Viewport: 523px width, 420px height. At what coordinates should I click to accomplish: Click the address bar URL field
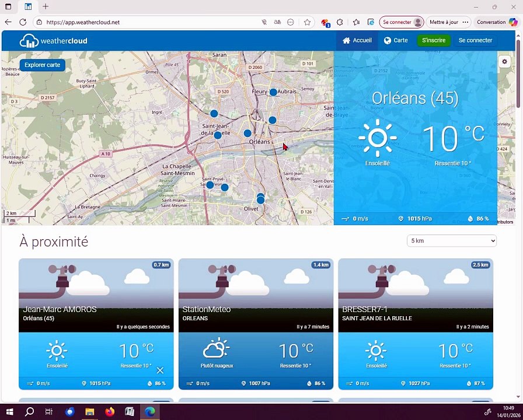point(150,22)
